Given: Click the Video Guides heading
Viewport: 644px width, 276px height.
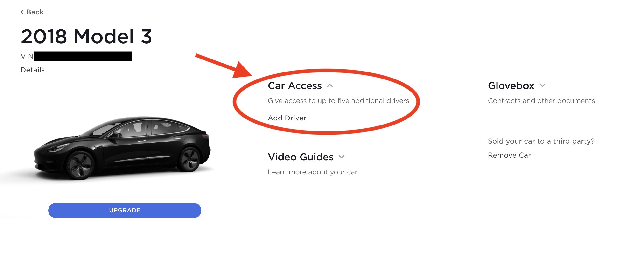Looking at the screenshot, I should tap(301, 157).
